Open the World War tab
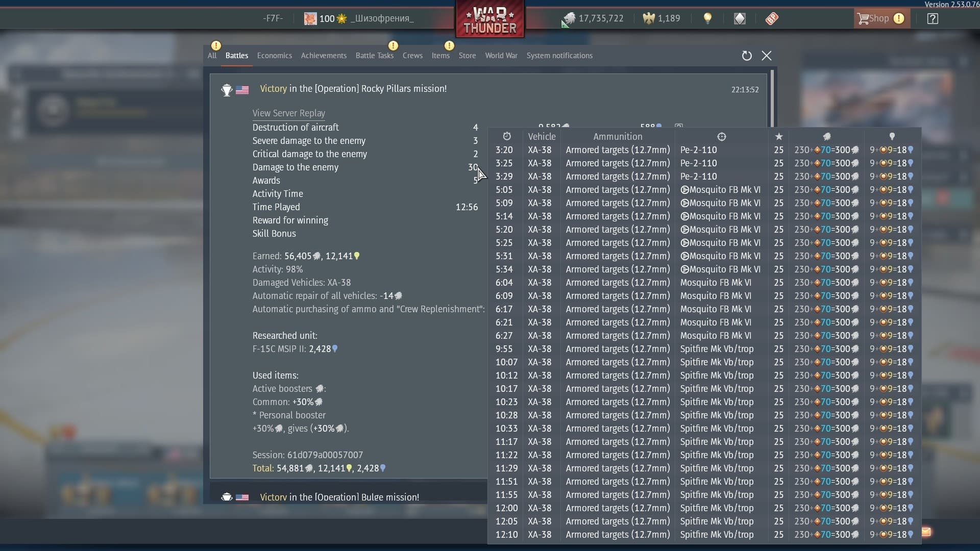This screenshot has height=551, width=980. point(501,56)
